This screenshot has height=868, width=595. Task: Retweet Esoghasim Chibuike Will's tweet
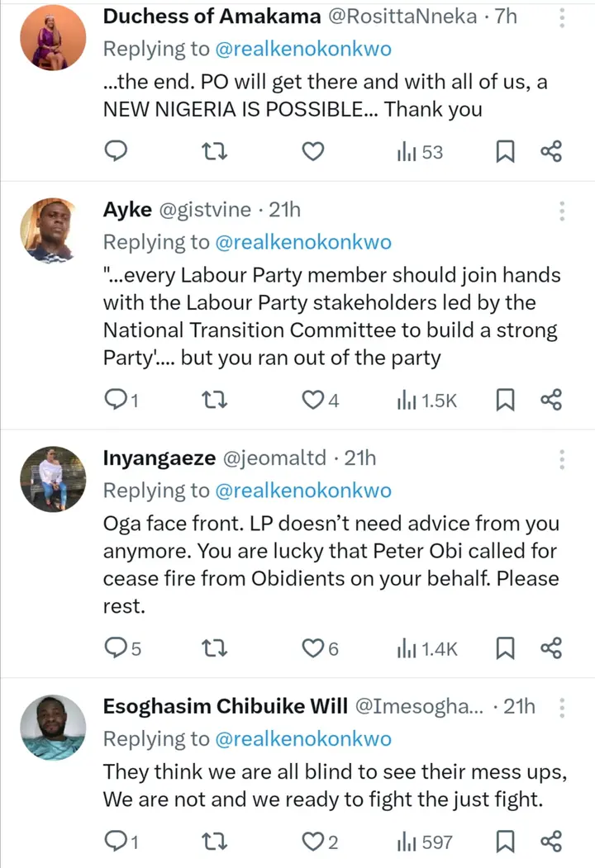pos(216,842)
